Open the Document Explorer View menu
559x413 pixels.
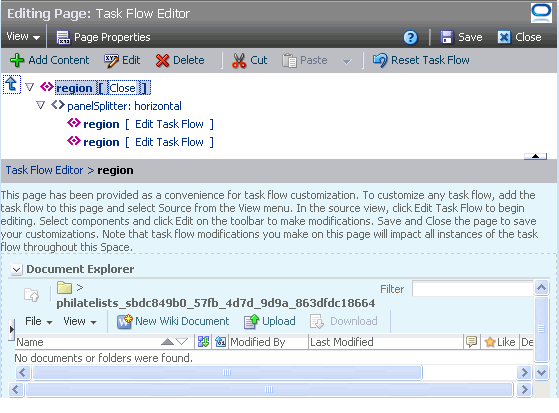click(x=80, y=321)
